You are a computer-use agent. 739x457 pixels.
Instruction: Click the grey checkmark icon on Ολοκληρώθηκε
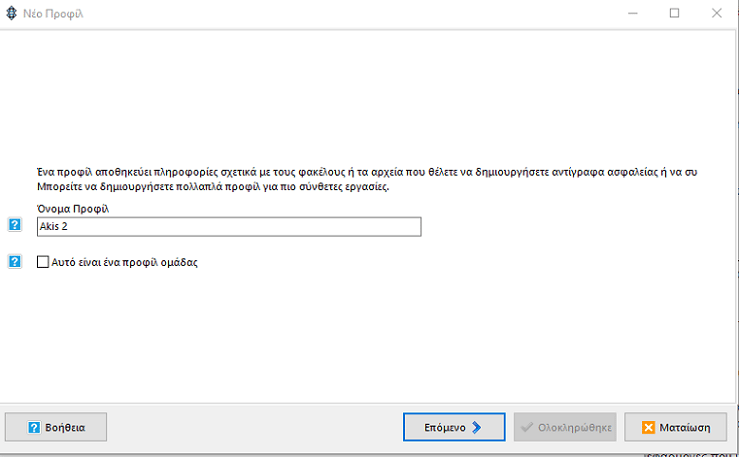pyautogui.click(x=526, y=427)
